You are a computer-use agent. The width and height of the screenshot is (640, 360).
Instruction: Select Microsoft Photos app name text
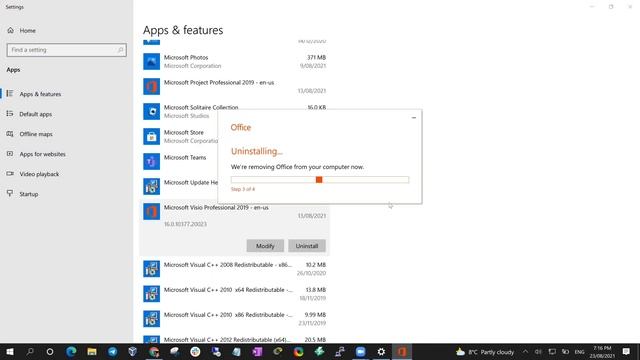point(186,58)
